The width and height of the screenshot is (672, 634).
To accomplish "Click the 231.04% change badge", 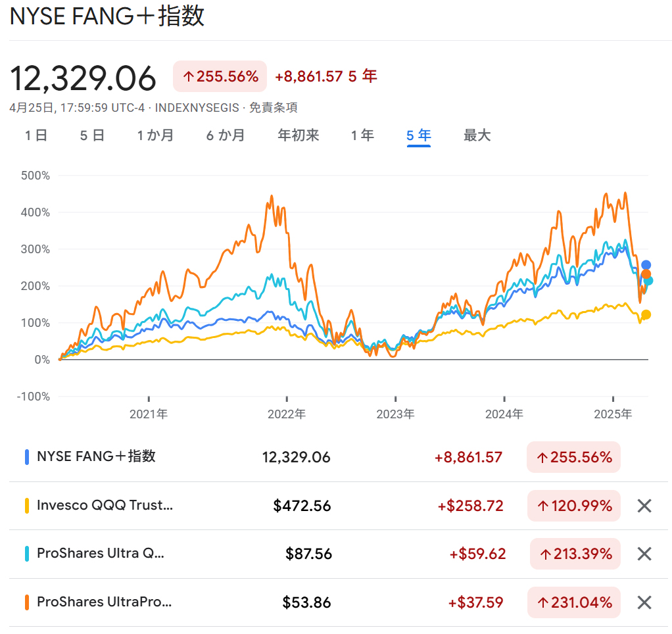I will [574, 602].
